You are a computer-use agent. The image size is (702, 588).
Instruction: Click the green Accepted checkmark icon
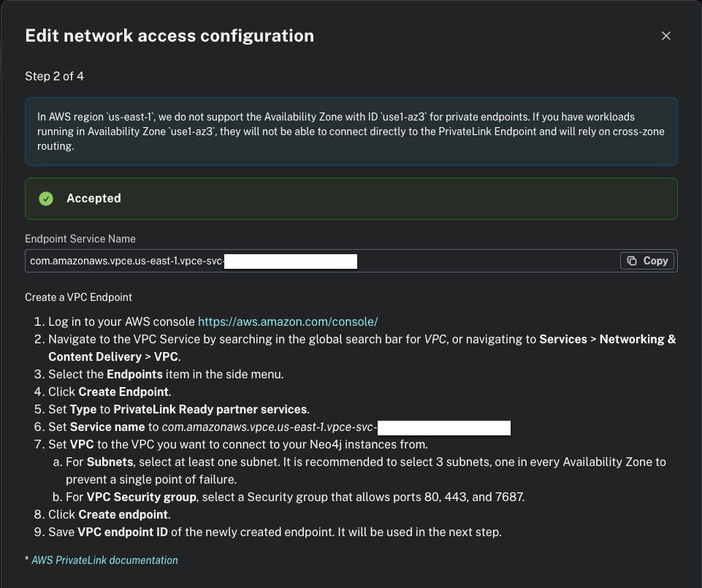click(46, 199)
